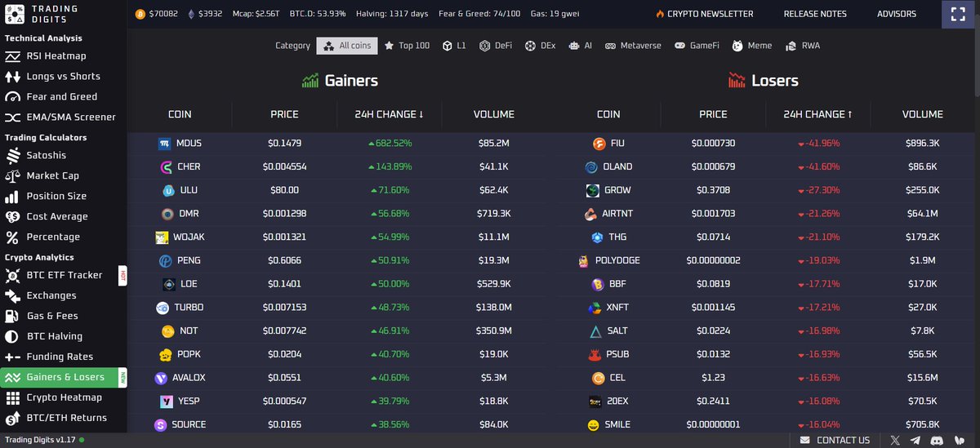Click the Trading Digits logo
This screenshot has height=448, width=980.
[42, 14]
